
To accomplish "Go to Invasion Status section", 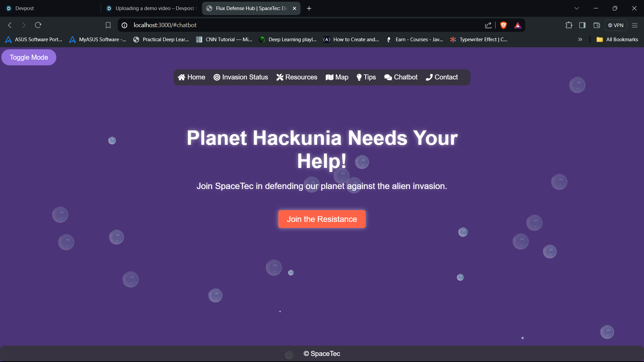I will click(241, 77).
